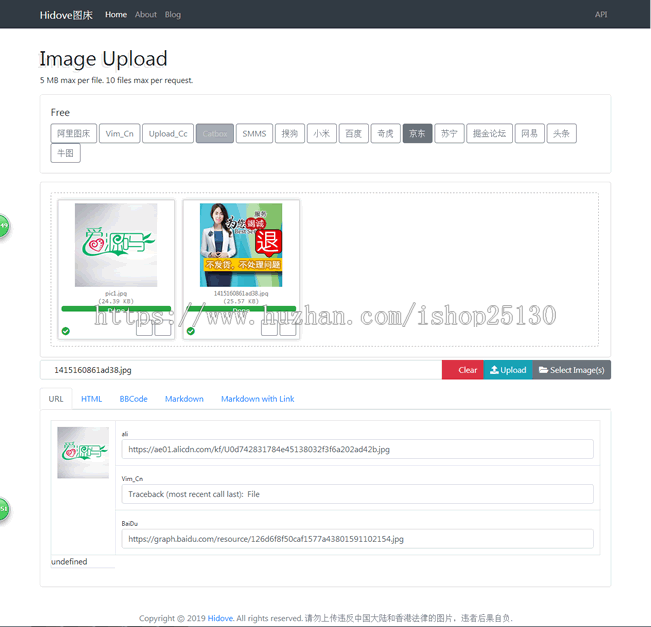Toggle the 搜狗 host
Viewport: 651px width, 627px height.
click(x=290, y=133)
